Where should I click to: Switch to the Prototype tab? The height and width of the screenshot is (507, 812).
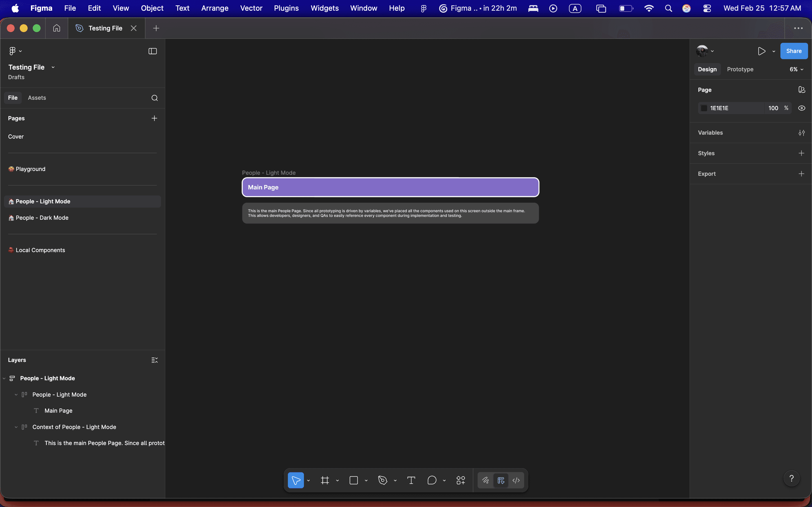click(740, 69)
